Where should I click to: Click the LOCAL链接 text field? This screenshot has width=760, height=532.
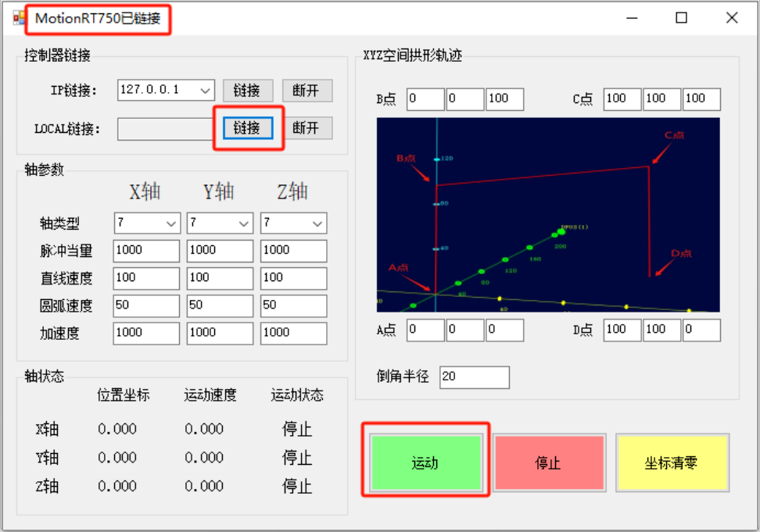click(x=167, y=129)
